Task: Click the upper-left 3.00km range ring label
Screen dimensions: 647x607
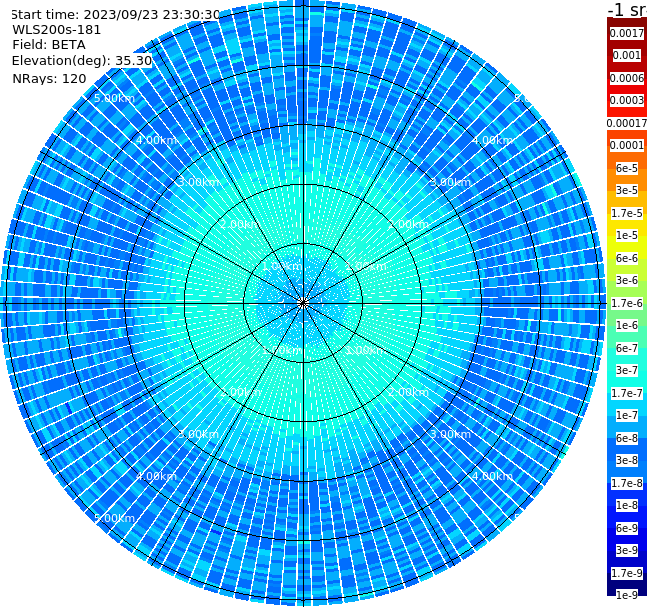Action: pos(198,182)
